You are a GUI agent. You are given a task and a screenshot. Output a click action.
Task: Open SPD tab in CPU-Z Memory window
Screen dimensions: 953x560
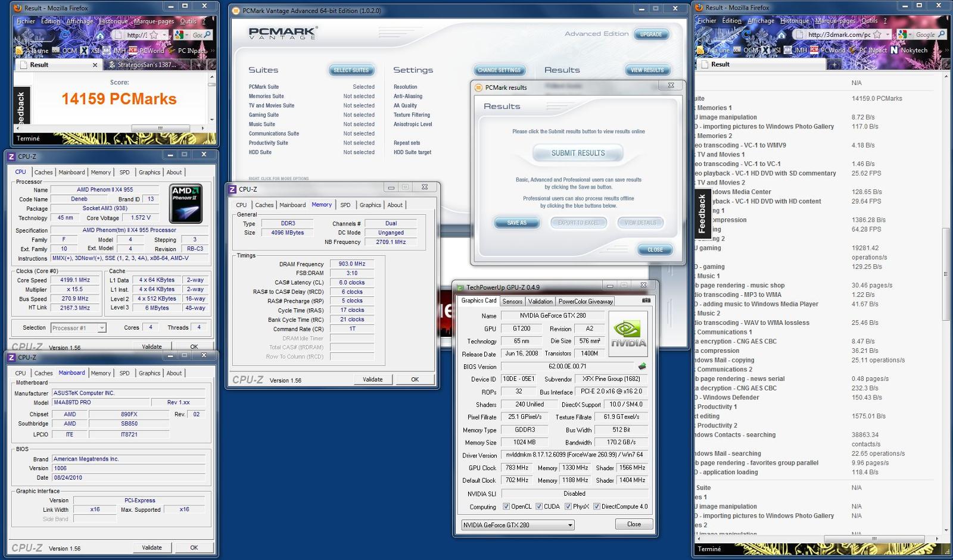(x=345, y=205)
